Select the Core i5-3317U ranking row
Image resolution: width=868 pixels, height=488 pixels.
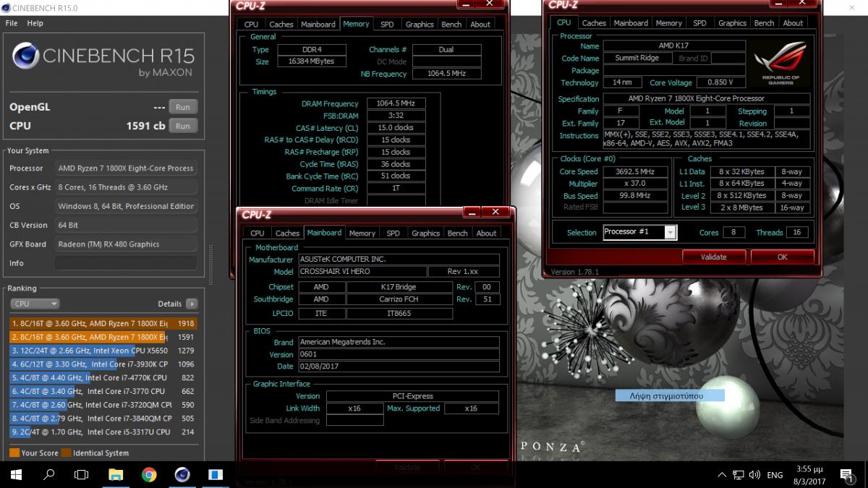[x=103, y=432]
